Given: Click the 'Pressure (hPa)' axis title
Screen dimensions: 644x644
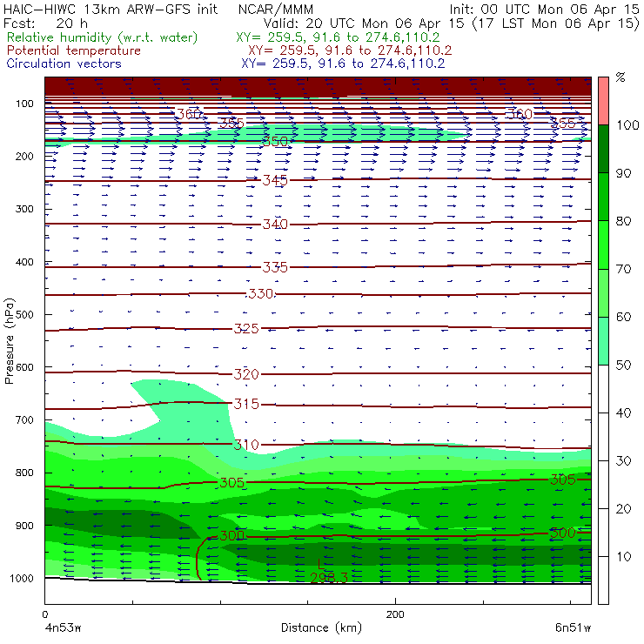Looking at the screenshot, I should click(9, 341).
